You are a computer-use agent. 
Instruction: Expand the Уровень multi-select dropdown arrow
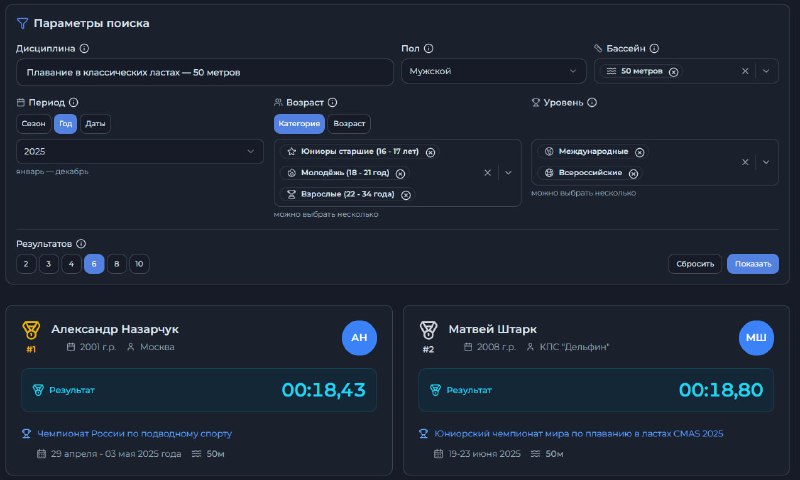tap(766, 162)
